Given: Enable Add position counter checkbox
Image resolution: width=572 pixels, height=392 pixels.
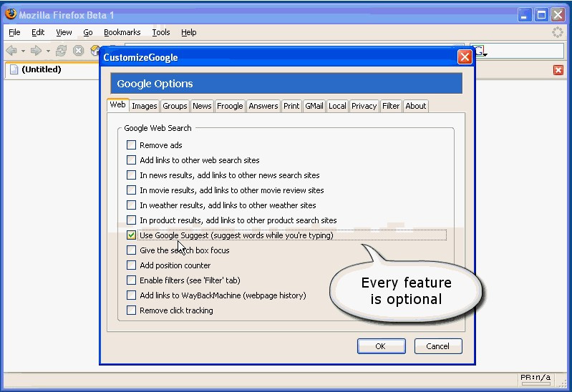Looking at the screenshot, I should [x=131, y=265].
